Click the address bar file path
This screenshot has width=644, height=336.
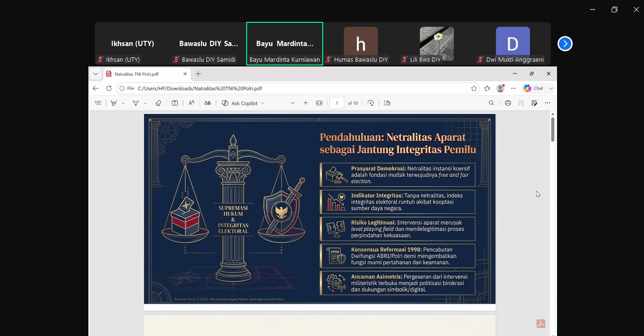click(x=200, y=88)
